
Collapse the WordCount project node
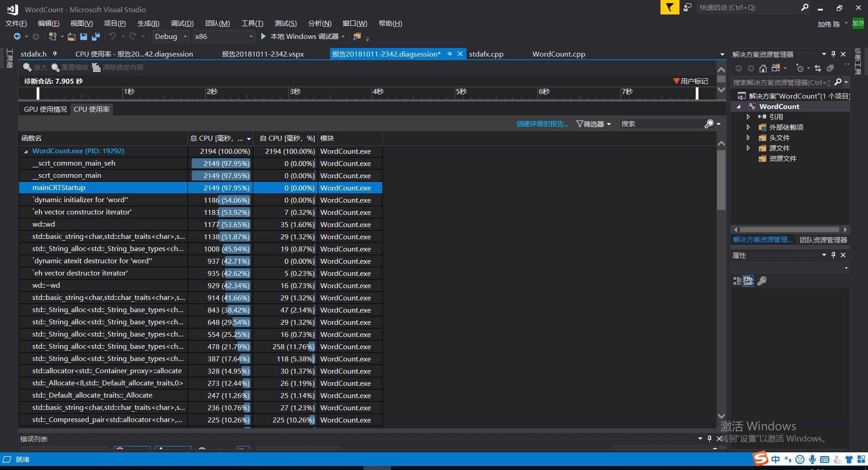739,107
